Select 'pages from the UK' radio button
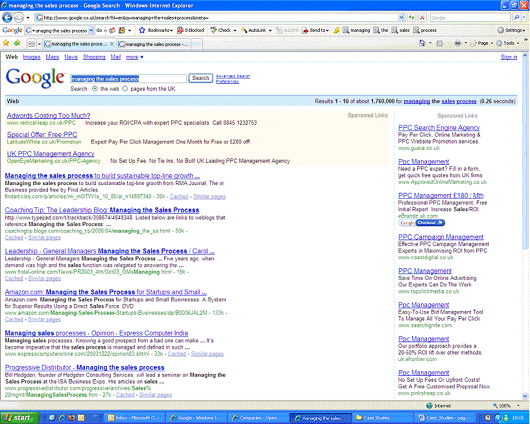The height and width of the screenshot is (424, 530). (x=125, y=89)
